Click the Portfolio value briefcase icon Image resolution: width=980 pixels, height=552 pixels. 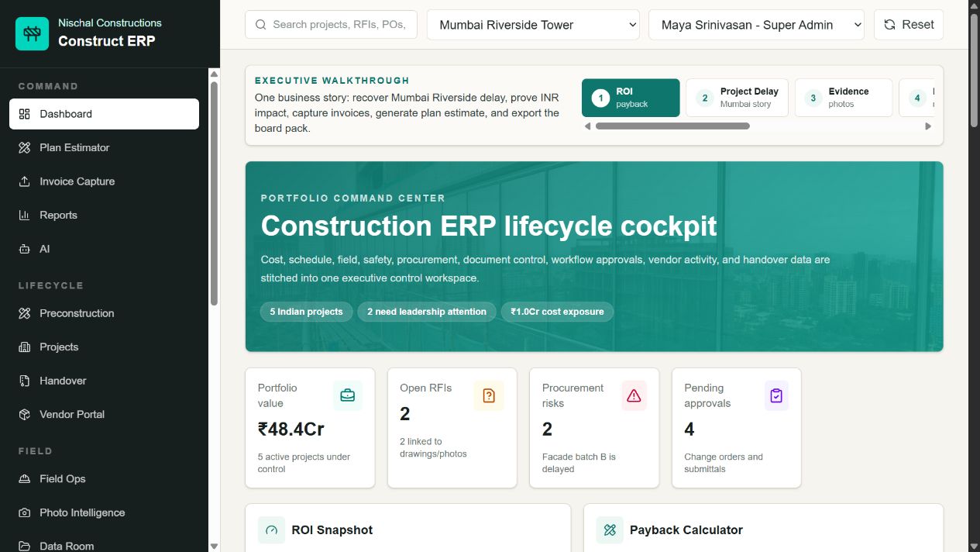pyautogui.click(x=348, y=395)
